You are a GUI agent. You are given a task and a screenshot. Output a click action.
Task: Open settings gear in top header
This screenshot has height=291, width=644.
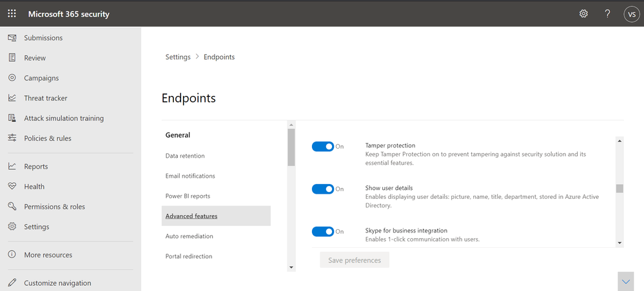(583, 14)
